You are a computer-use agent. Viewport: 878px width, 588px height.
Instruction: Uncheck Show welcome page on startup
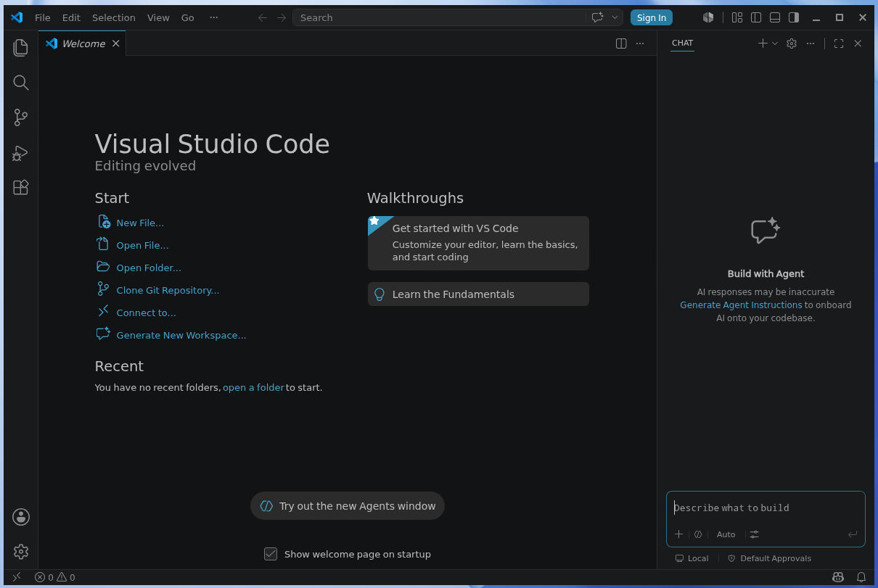tap(271, 554)
